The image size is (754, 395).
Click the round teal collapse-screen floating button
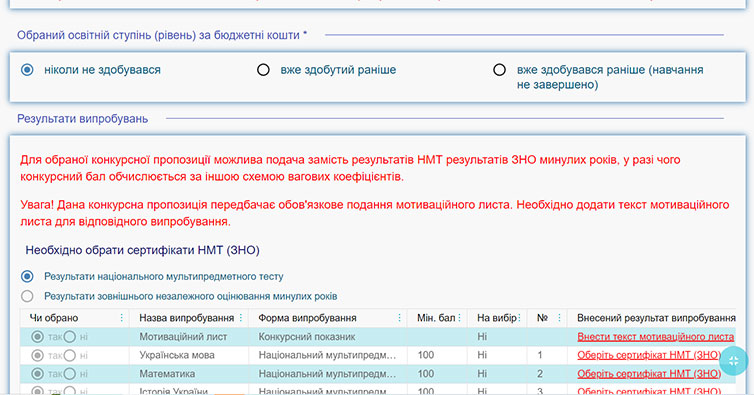(x=733, y=361)
